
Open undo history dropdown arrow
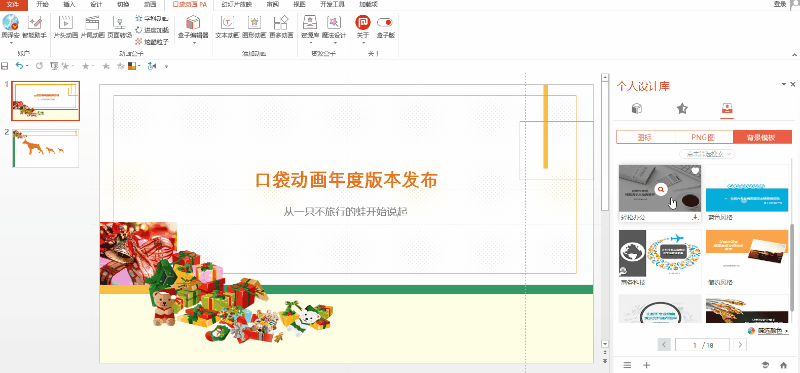(27, 66)
